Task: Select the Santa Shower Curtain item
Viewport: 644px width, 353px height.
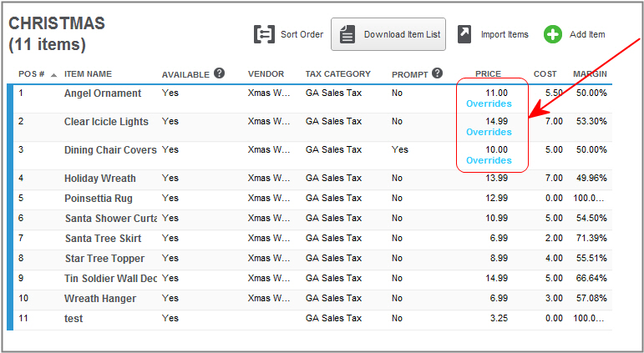Action: tap(110, 219)
